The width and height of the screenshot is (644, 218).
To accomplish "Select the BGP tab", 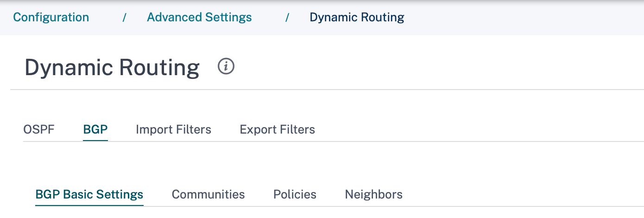I will tap(95, 129).
